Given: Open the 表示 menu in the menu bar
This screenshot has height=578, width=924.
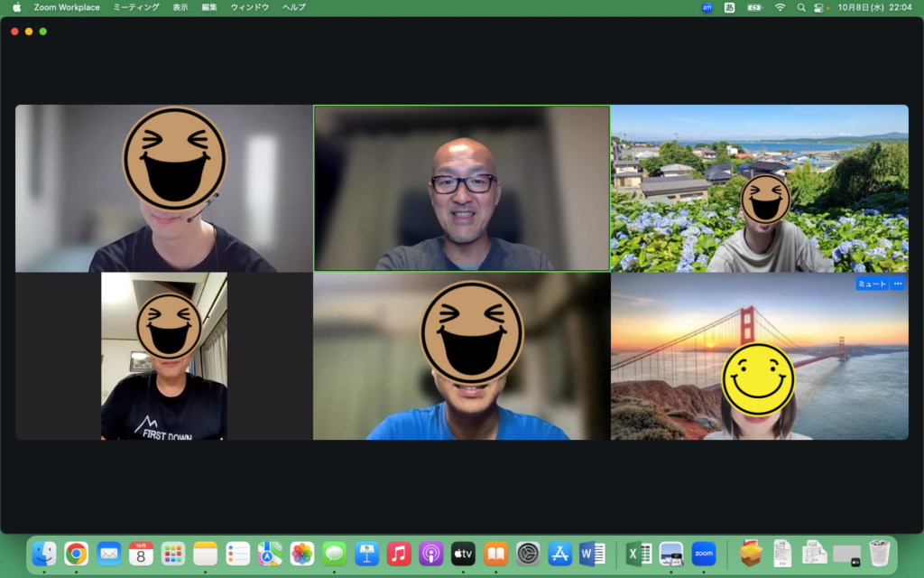Looking at the screenshot, I should pos(180,7).
